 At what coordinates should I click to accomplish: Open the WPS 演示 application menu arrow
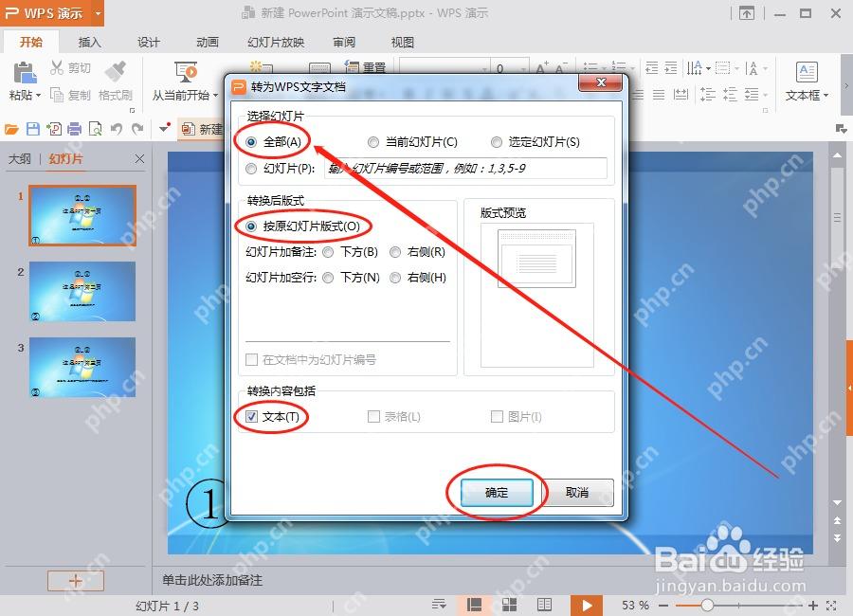point(98,13)
